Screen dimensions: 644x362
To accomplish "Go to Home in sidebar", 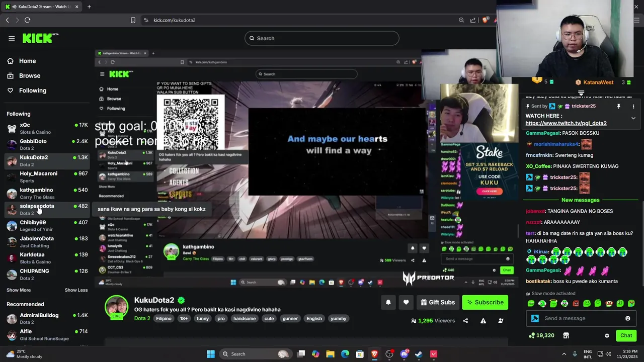I will click(x=27, y=61).
